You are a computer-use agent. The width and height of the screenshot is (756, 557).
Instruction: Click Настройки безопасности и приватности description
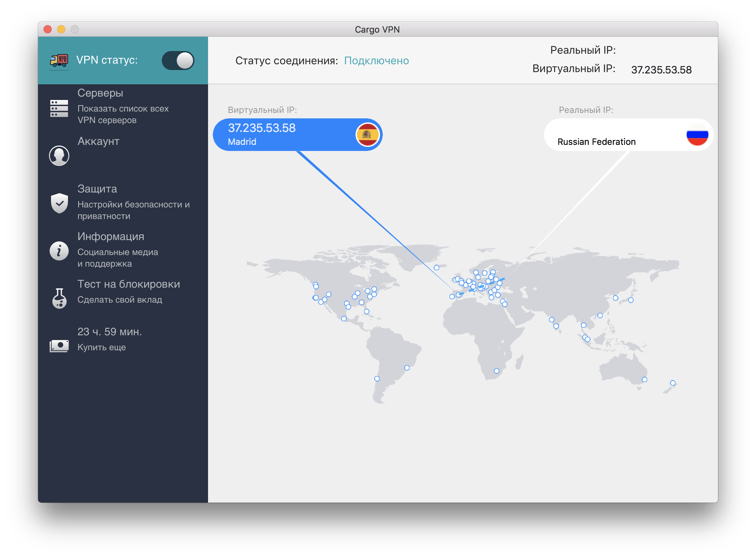tap(134, 210)
